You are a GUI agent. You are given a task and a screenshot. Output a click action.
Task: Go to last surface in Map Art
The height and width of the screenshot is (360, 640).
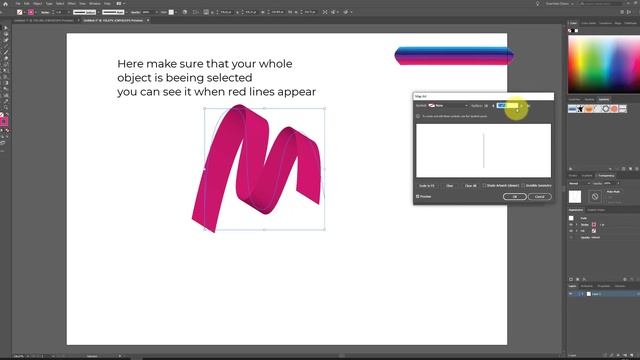[528, 106]
